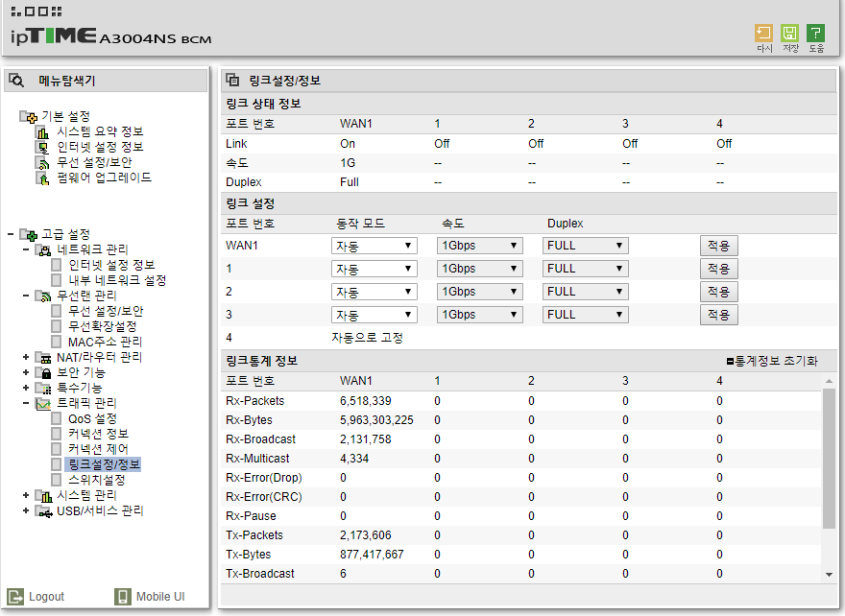845x616 pixels.
Task: Switch to Mobile UI via phone icon
Action: 123,597
